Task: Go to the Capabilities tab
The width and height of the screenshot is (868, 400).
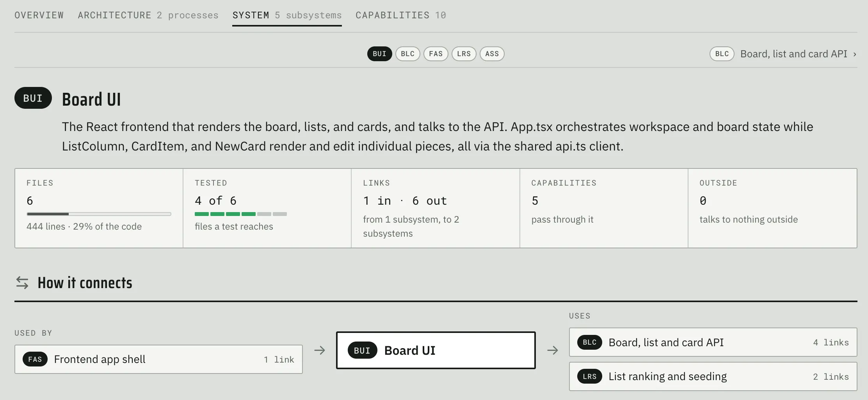Action: coord(400,15)
